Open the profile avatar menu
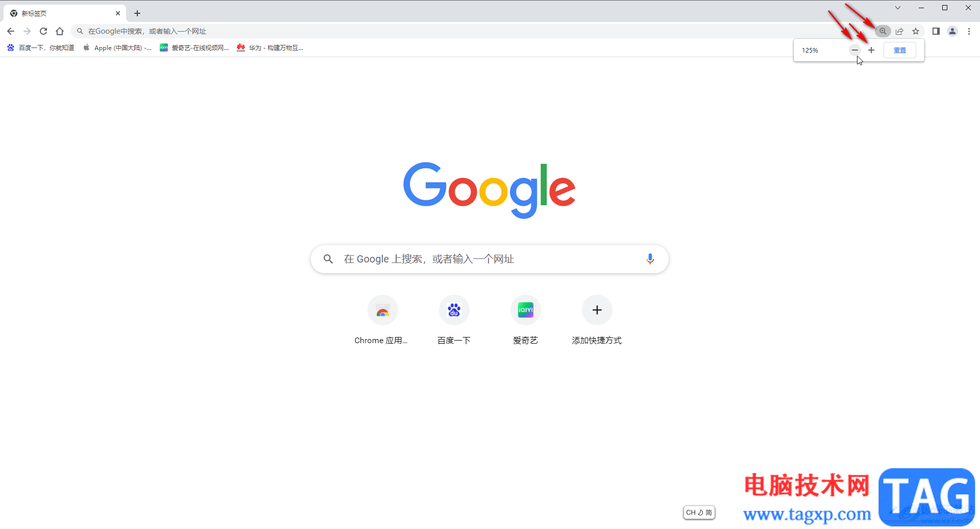 tap(952, 31)
